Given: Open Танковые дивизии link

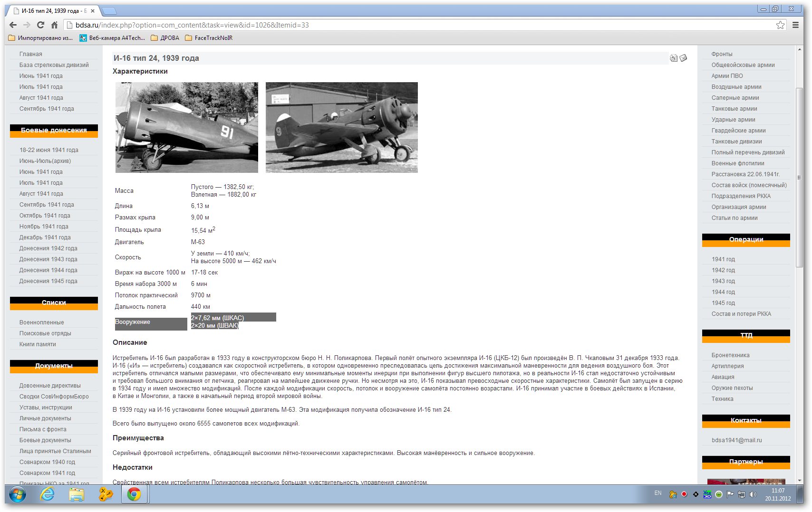Looking at the screenshot, I should (737, 142).
